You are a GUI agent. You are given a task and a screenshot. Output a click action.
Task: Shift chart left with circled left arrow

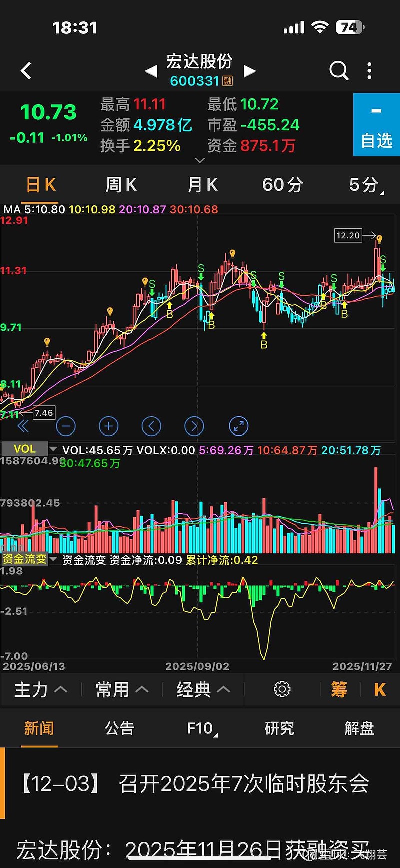click(x=151, y=426)
